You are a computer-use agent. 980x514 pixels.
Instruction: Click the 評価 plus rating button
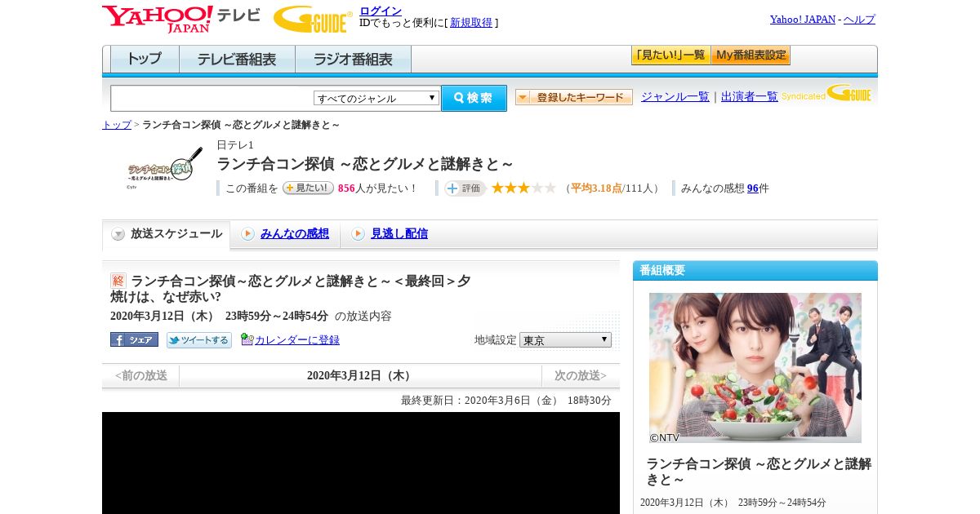click(x=465, y=188)
